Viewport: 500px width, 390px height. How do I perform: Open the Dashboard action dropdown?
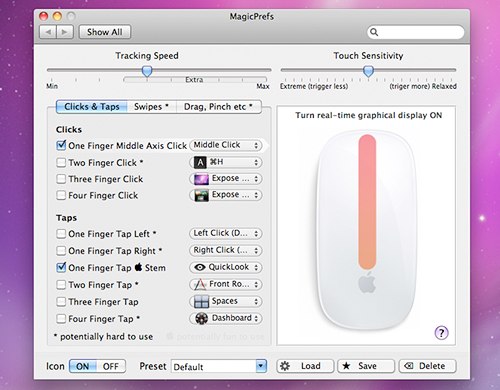click(226, 318)
